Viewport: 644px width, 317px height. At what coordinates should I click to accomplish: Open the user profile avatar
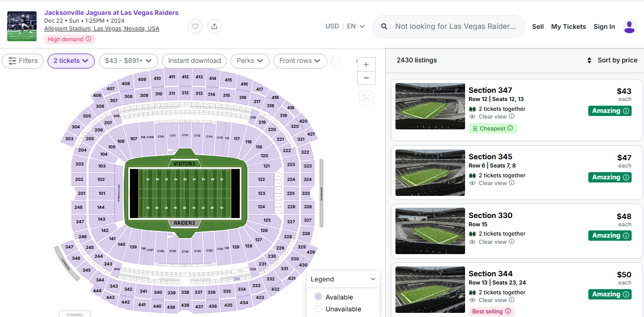pyautogui.click(x=629, y=27)
